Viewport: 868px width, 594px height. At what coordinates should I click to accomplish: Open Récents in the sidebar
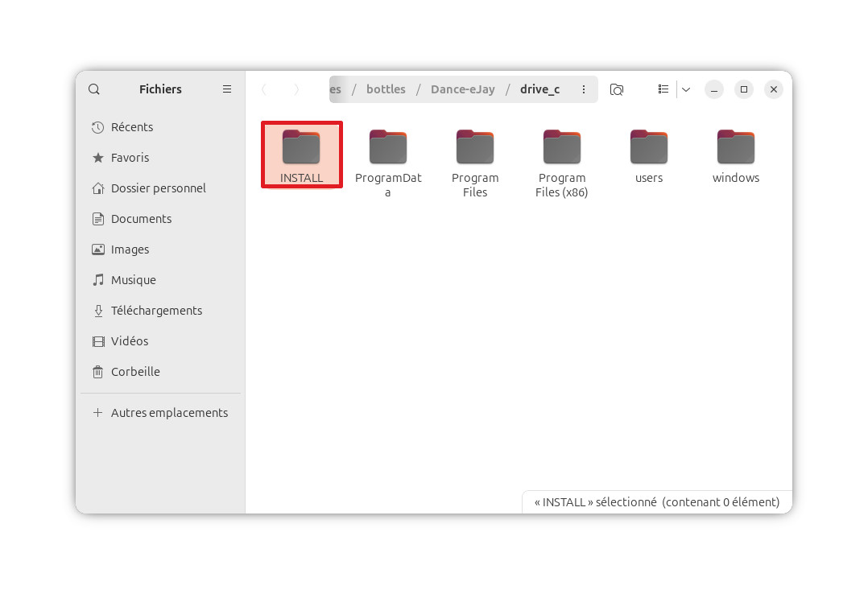[132, 127]
